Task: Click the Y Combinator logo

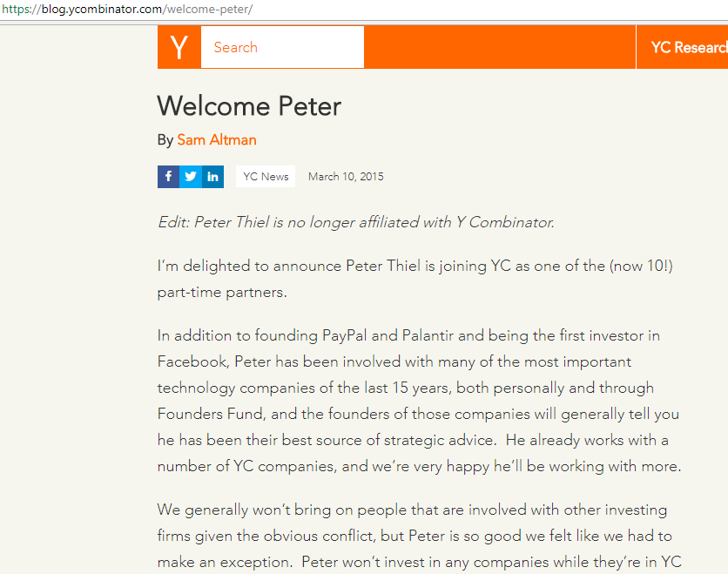Action: coord(179,47)
